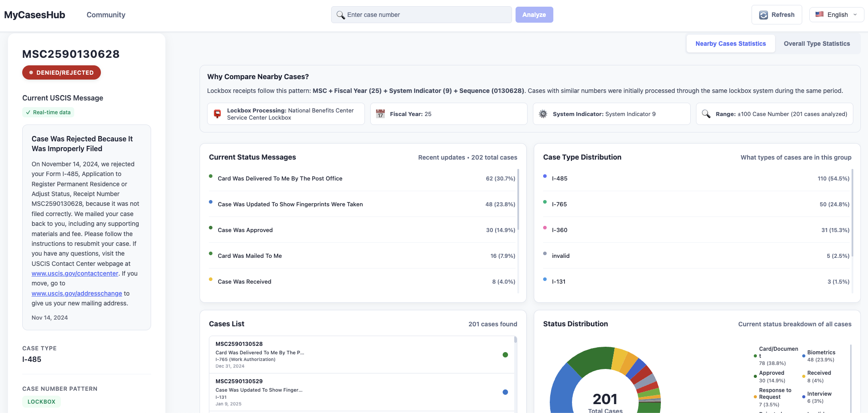The width and height of the screenshot is (868, 413).
Task: Click the Lockbox Processing mailbox icon
Action: click(217, 114)
